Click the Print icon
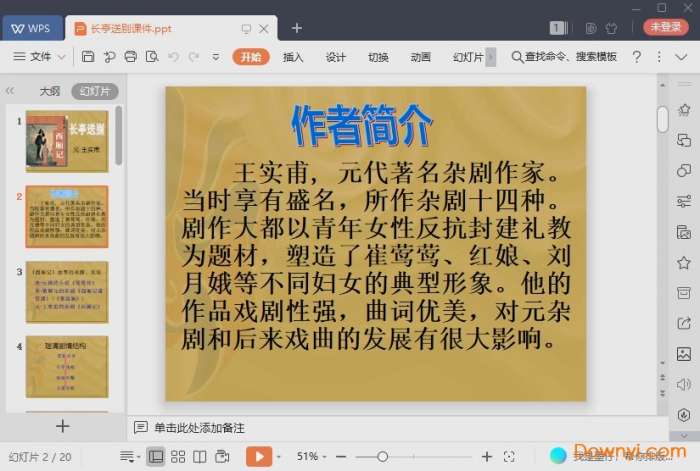This screenshot has height=471, width=700. click(x=130, y=57)
